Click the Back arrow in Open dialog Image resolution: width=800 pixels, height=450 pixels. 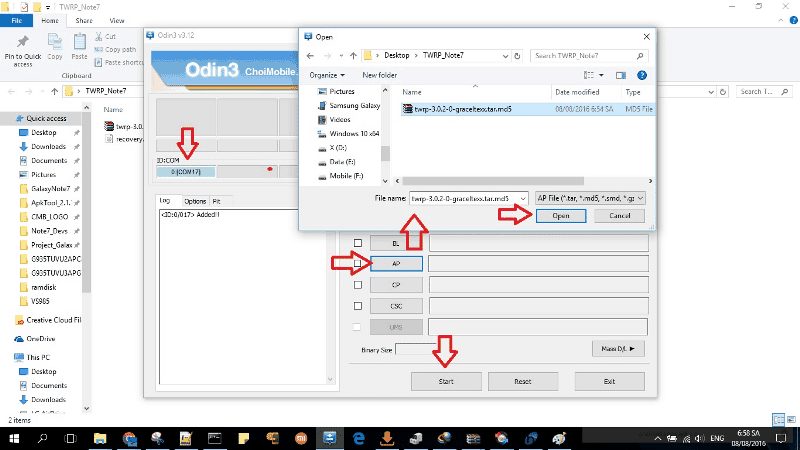tap(310, 56)
